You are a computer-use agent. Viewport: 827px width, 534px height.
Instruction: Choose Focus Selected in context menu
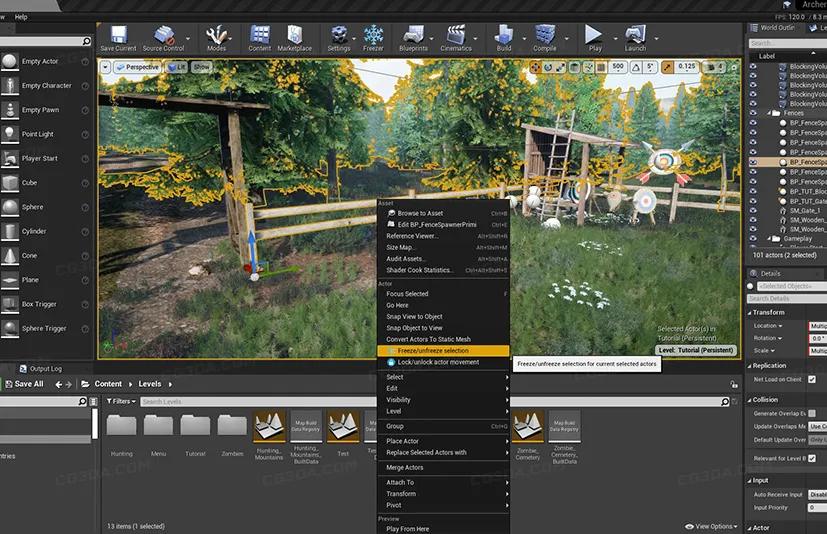[x=443, y=294]
